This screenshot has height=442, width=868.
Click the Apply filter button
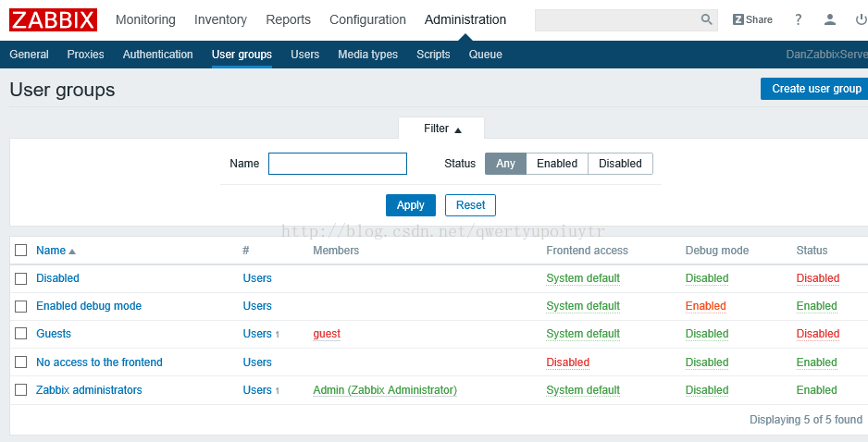tap(411, 205)
